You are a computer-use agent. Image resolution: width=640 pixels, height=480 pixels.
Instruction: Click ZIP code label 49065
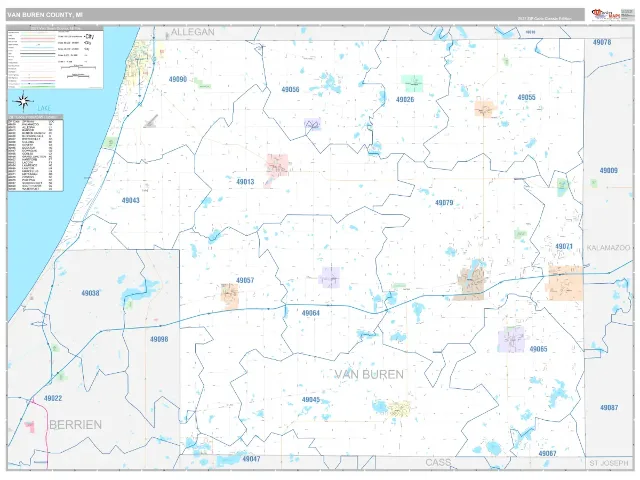(538, 349)
